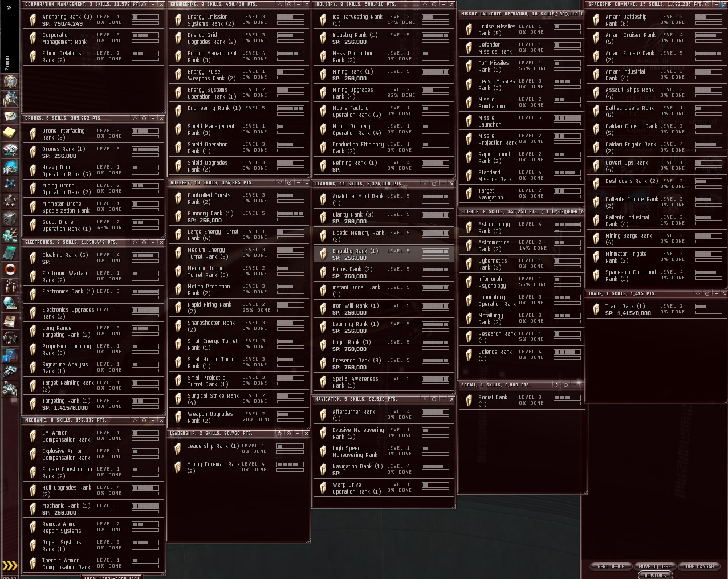The width and height of the screenshot is (728, 579).
Task: Select the Heavy Missiles skill row
Action: (x=521, y=84)
